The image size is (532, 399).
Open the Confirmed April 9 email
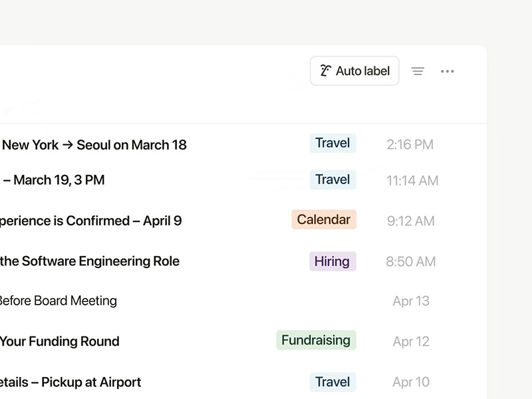pyautogui.click(x=91, y=221)
